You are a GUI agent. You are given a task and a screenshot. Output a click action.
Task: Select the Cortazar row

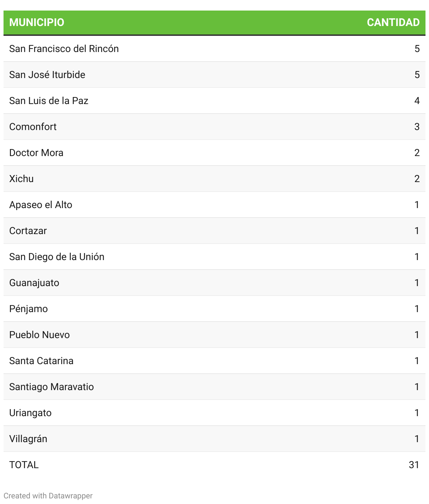click(28, 231)
